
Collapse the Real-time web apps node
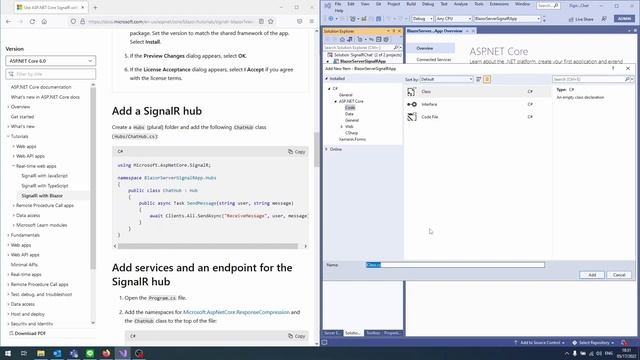(x=13, y=166)
